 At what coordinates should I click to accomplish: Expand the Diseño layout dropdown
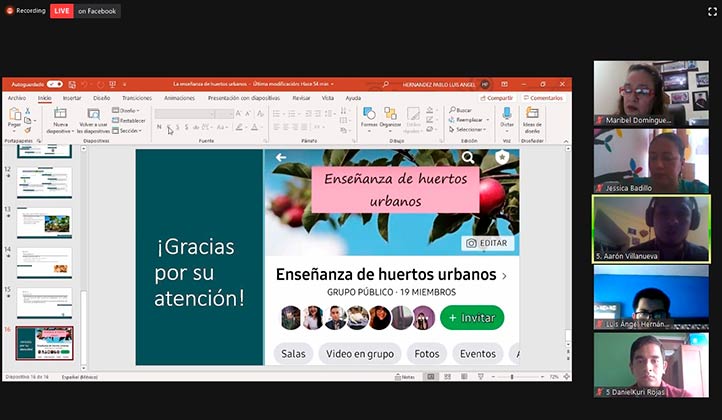click(x=128, y=110)
